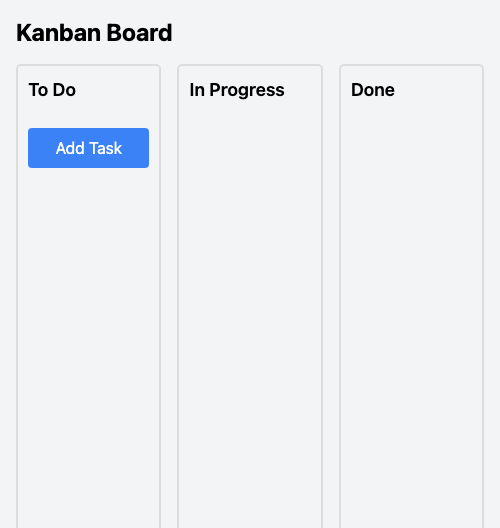The width and height of the screenshot is (500, 528).
Task: Click empty area right of the To Do heading
Action: click(x=114, y=90)
